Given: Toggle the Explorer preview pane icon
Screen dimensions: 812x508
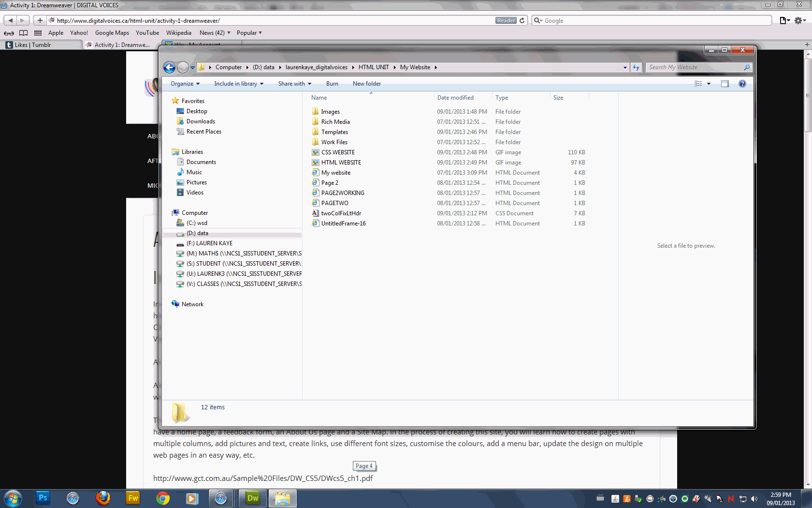Looking at the screenshot, I should (x=725, y=84).
